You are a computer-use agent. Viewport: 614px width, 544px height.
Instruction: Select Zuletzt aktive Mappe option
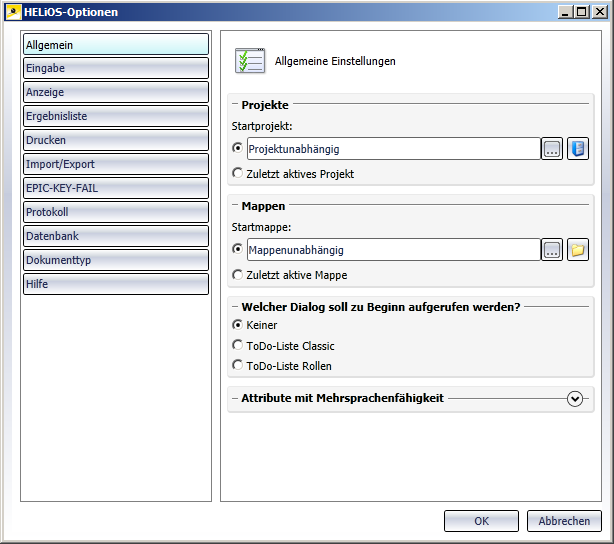[x=290, y=275]
